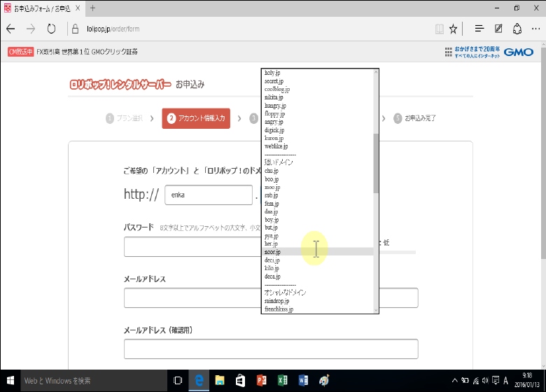
Task: Open Task View in the taskbar
Action: [x=178, y=381]
